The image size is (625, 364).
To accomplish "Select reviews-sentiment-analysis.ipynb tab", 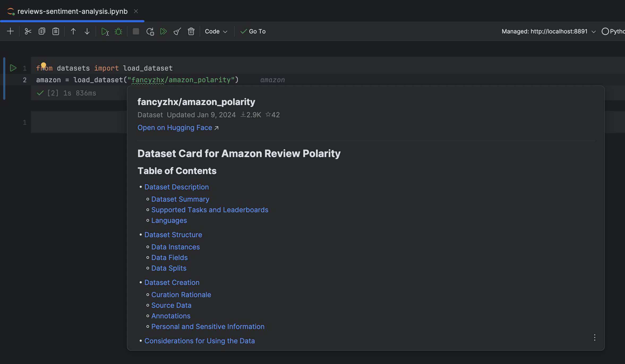I will pos(72,11).
